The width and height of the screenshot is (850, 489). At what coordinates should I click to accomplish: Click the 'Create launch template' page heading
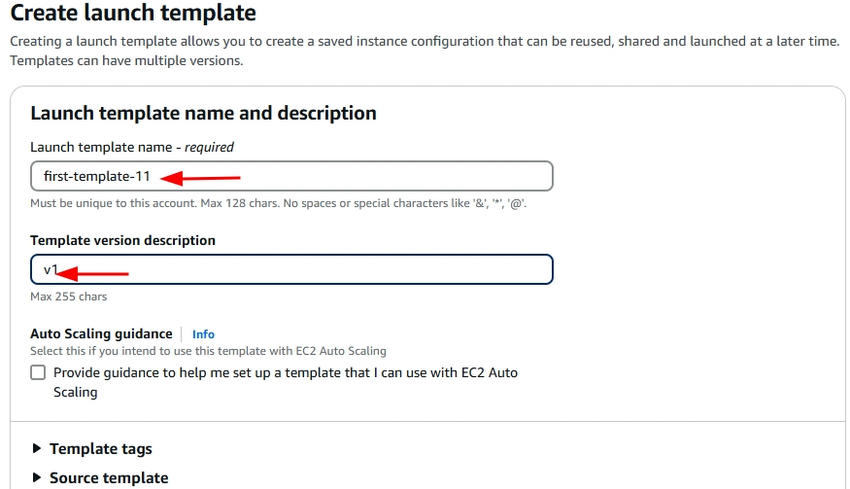click(133, 14)
